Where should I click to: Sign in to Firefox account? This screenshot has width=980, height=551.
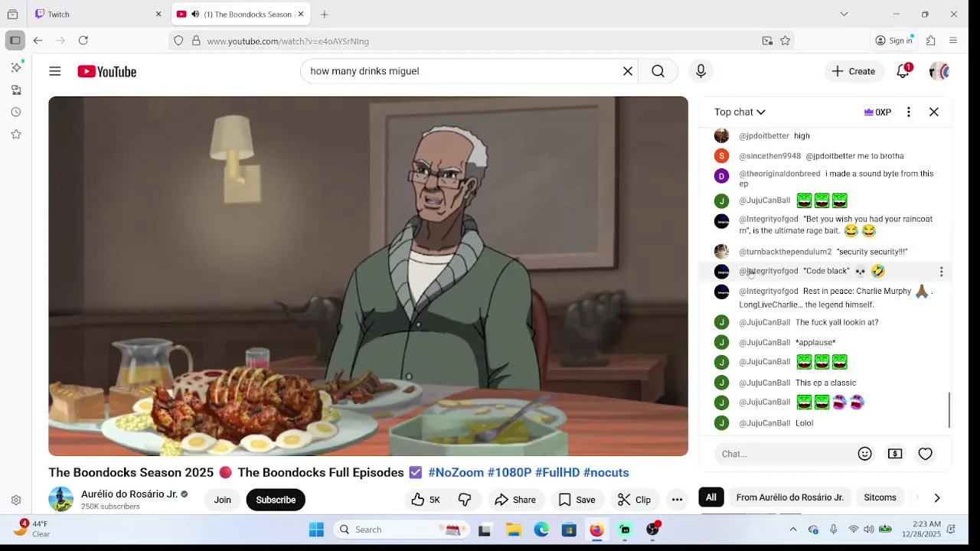point(894,41)
